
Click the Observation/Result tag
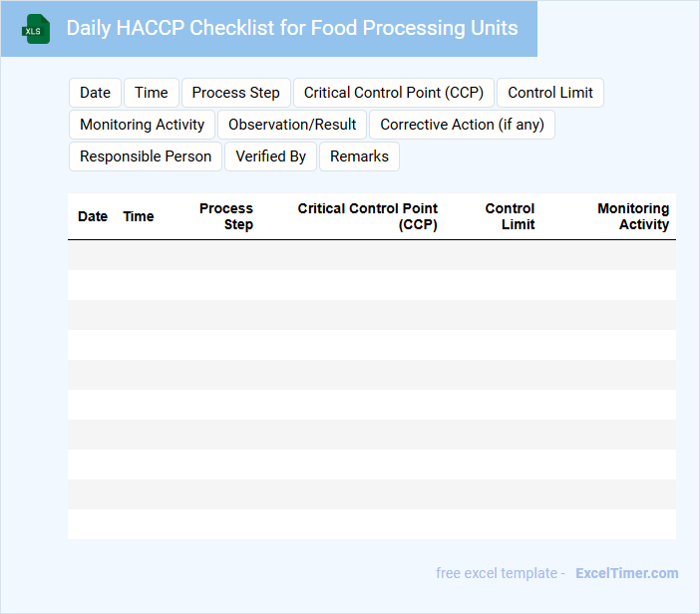292,125
